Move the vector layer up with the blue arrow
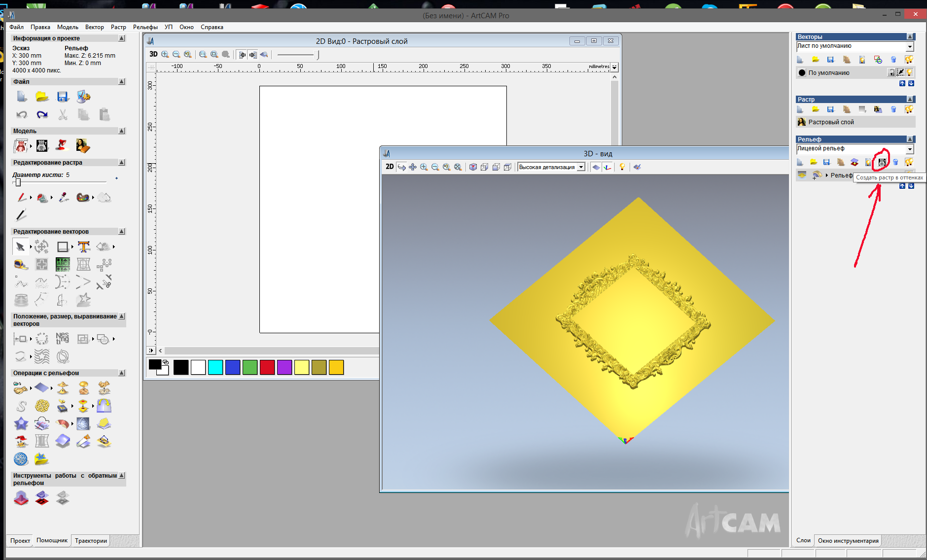 [902, 84]
